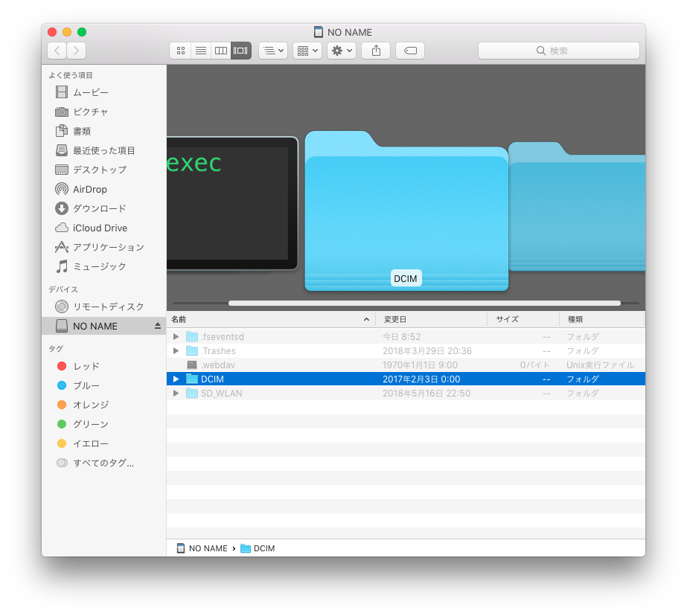Click the 2018年5月16日 22:50 date cell
The width and height of the screenshot is (687, 616).
[426, 393]
